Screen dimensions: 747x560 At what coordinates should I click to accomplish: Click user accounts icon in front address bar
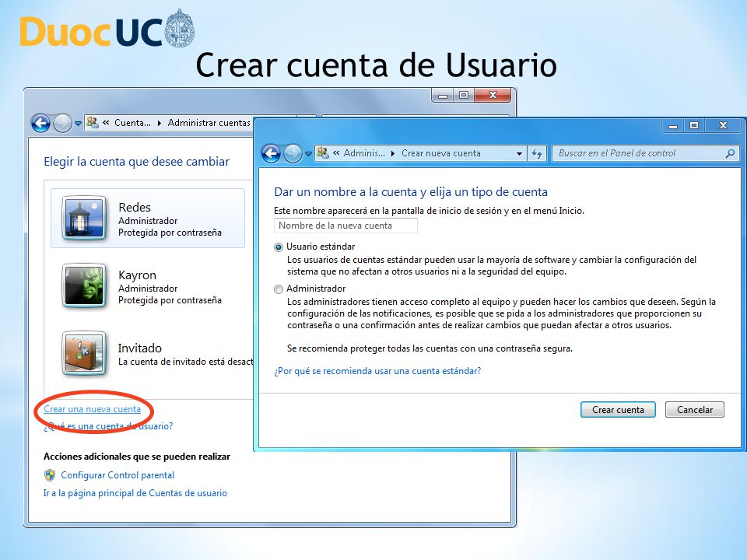[322, 153]
